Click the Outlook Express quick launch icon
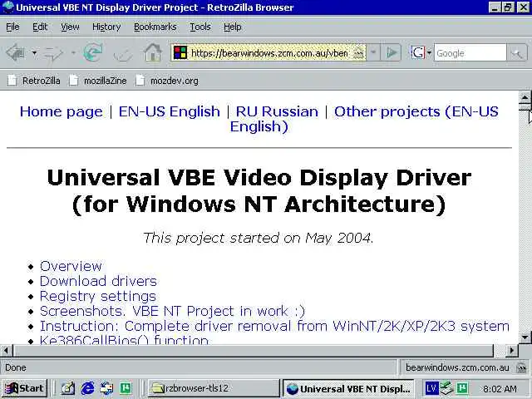 coord(106,388)
